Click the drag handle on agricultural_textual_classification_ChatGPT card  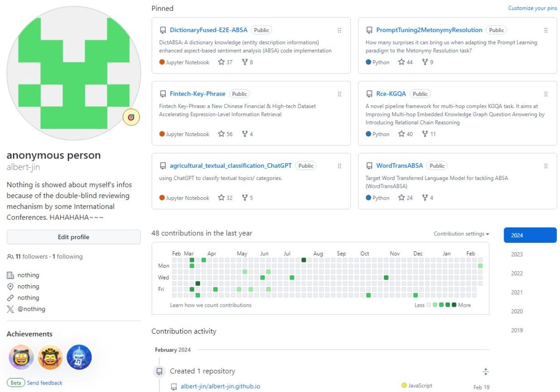pos(339,165)
